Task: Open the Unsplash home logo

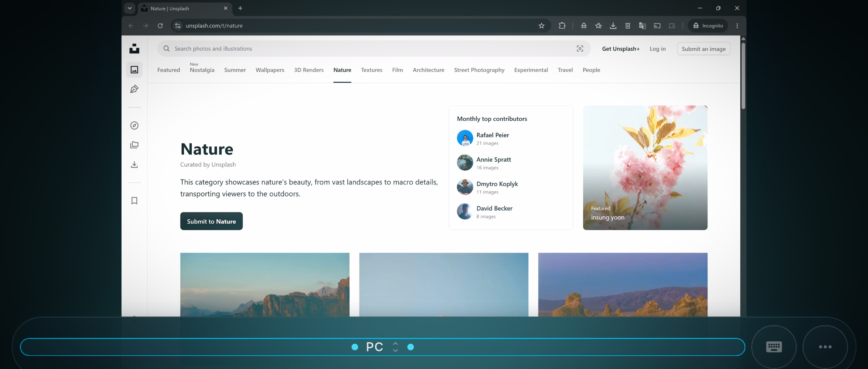Action: point(134,48)
